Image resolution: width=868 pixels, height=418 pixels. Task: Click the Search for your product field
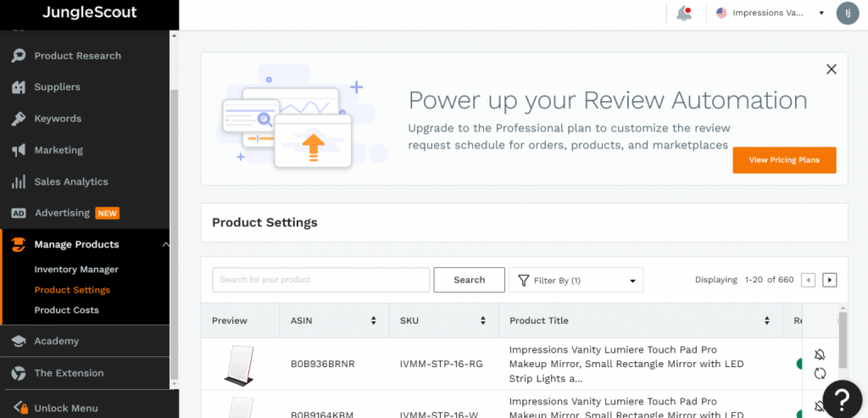[x=321, y=280]
